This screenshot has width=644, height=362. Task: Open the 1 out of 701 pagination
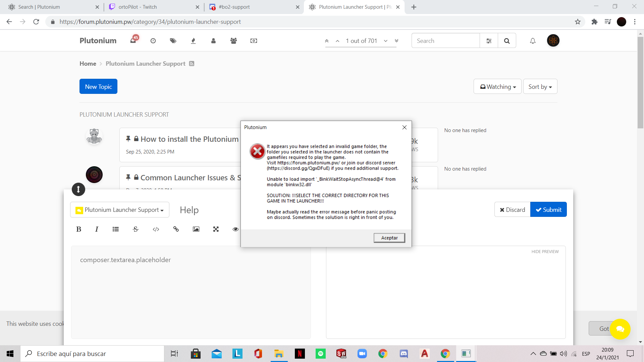(x=362, y=41)
